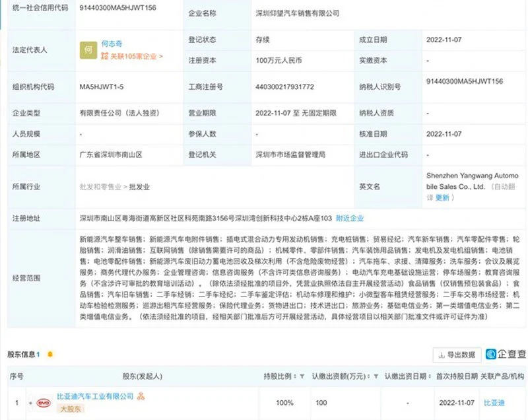Click the 人员规模 field label

[x=26, y=134]
